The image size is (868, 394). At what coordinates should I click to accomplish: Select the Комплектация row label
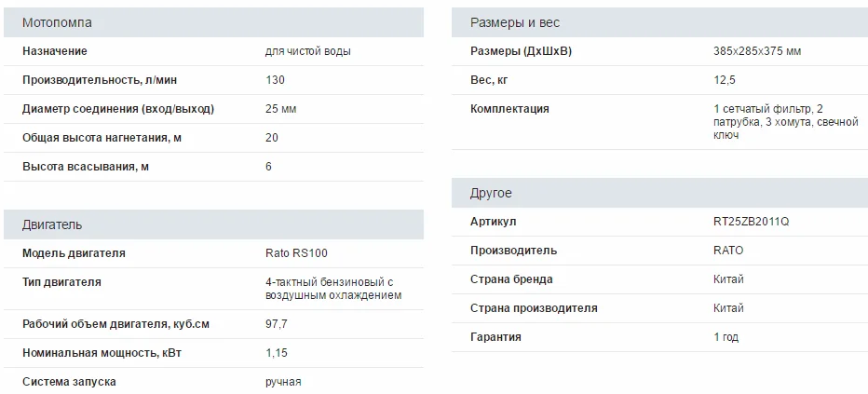point(510,109)
